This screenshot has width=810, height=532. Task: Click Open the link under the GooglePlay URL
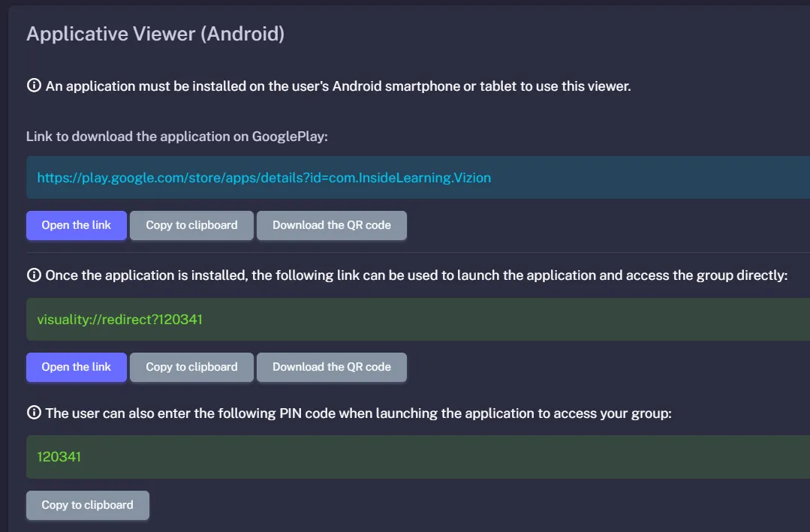click(x=76, y=225)
